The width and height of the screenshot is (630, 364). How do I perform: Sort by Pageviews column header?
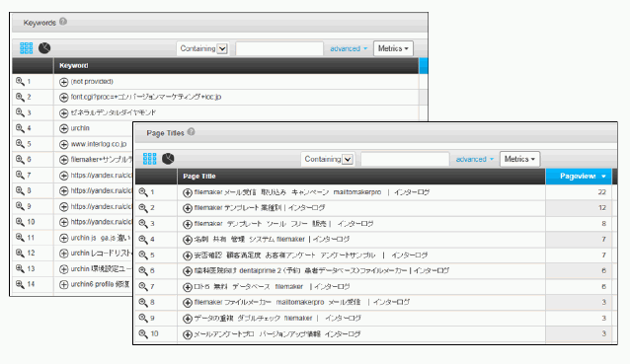(579, 177)
